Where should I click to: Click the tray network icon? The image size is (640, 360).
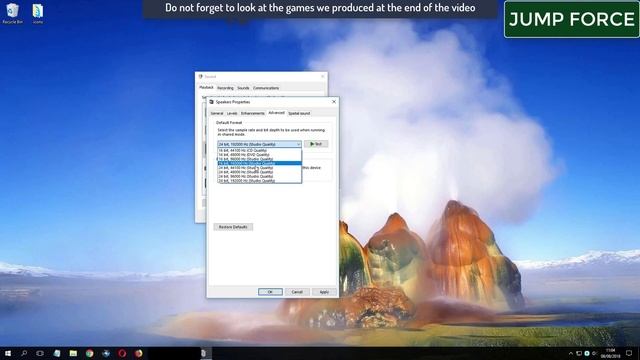pyautogui.click(x=579, y=353)
